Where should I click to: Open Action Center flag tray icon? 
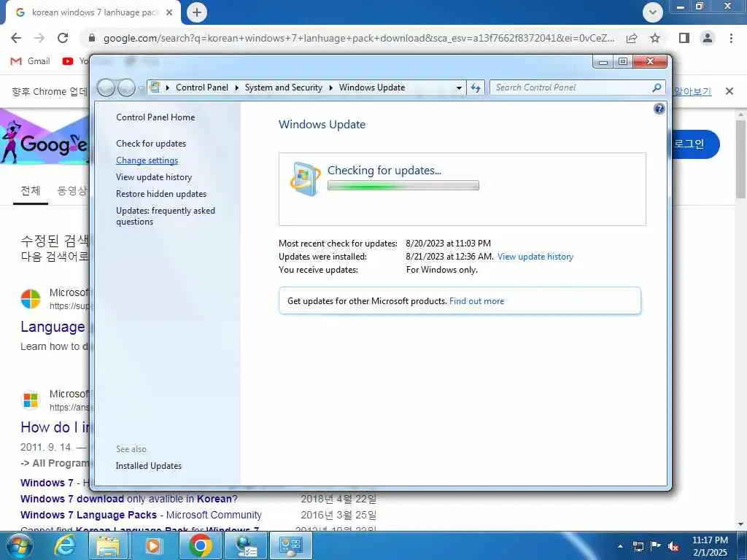[x=656, y=546]
